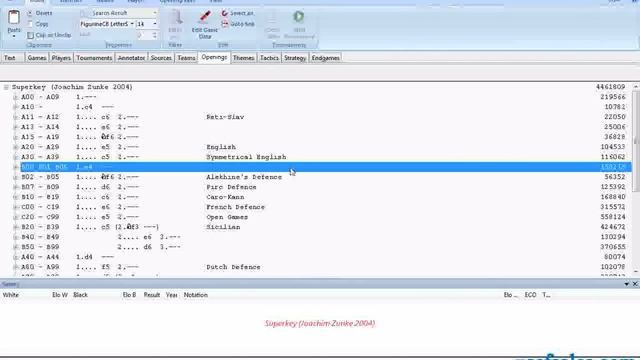The height and width of the screenshot is (360, 640).
Task: Switch to the Sources tab
Action: click(x=161, y=58)
